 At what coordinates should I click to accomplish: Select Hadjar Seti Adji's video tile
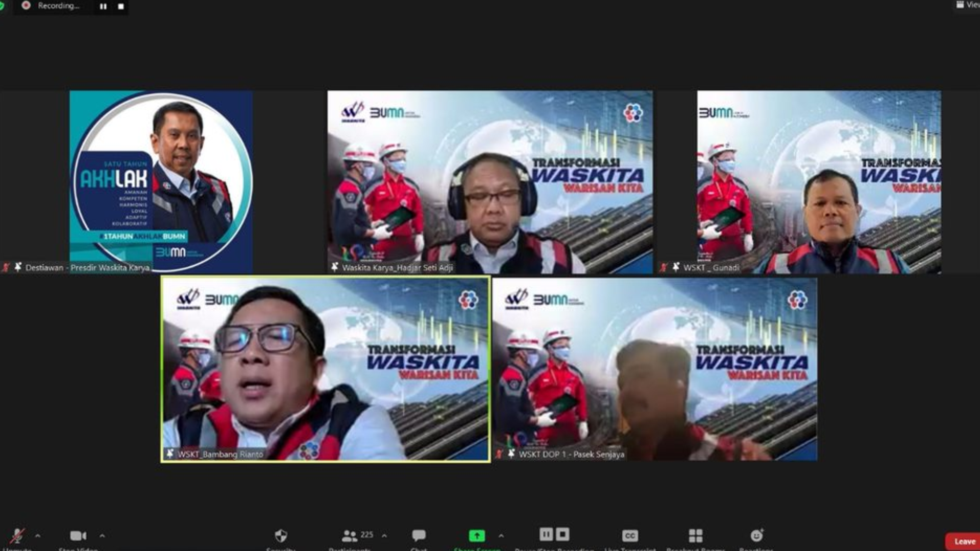point(490,182)
